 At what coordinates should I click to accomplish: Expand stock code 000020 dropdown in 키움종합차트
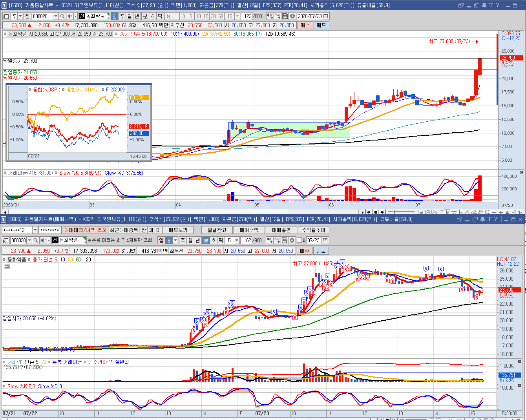point(56,16)
